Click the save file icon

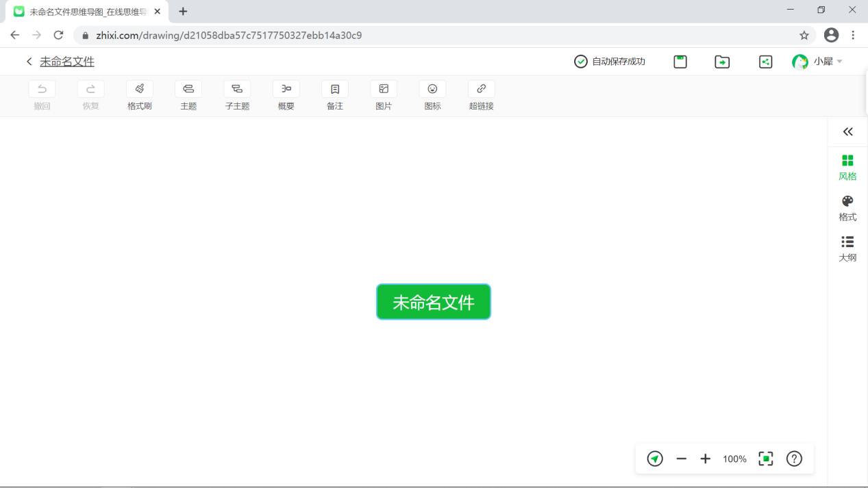[680, 62]
